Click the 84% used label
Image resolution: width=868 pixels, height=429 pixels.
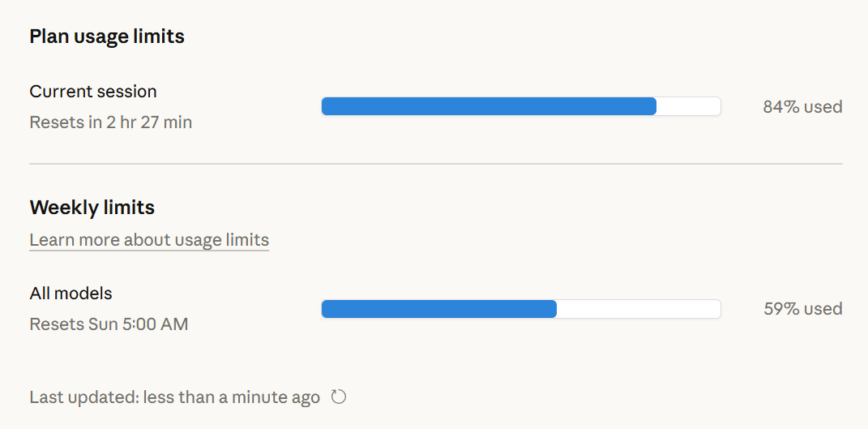(802, 106)
